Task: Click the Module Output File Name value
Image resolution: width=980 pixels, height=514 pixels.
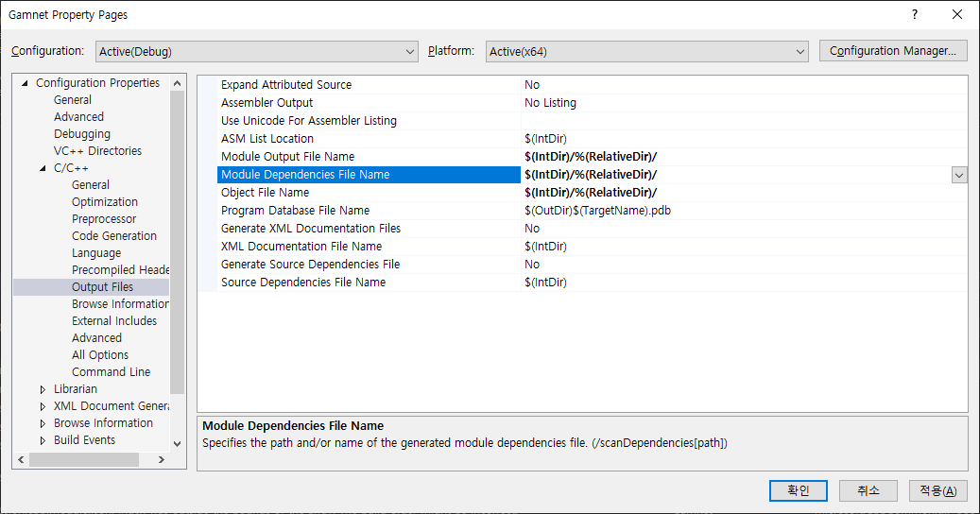Action: (x=591, y=157)
